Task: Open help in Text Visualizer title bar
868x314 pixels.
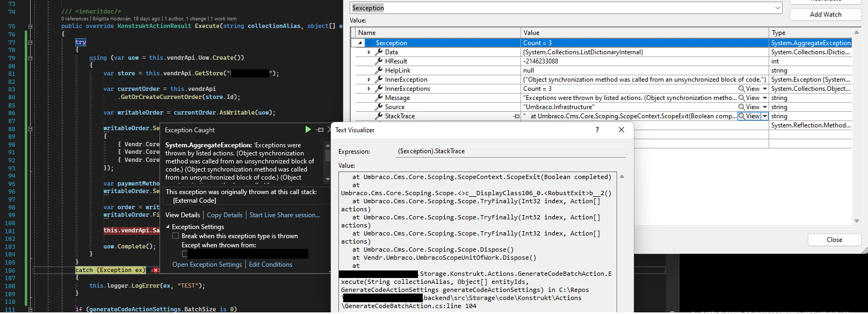Action: (597, 130)
